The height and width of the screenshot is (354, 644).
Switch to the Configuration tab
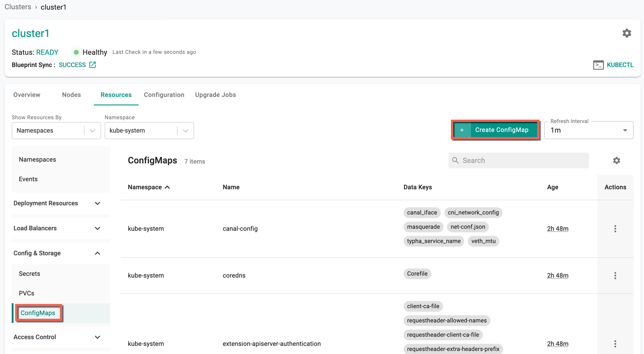pos(164,95)
